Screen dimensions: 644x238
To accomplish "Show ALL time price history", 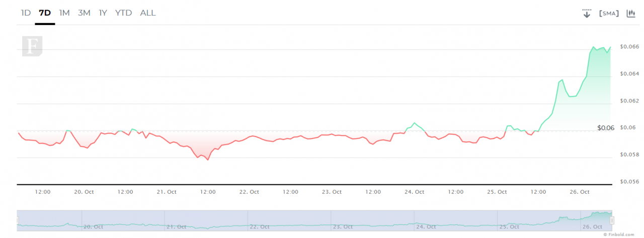I will [148, 13].
